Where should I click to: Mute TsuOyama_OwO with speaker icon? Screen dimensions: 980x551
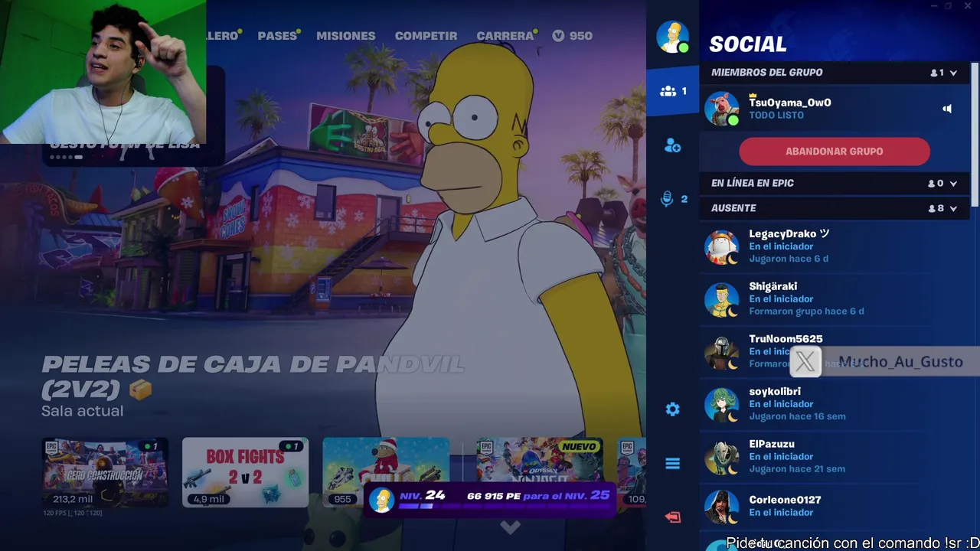947,109
